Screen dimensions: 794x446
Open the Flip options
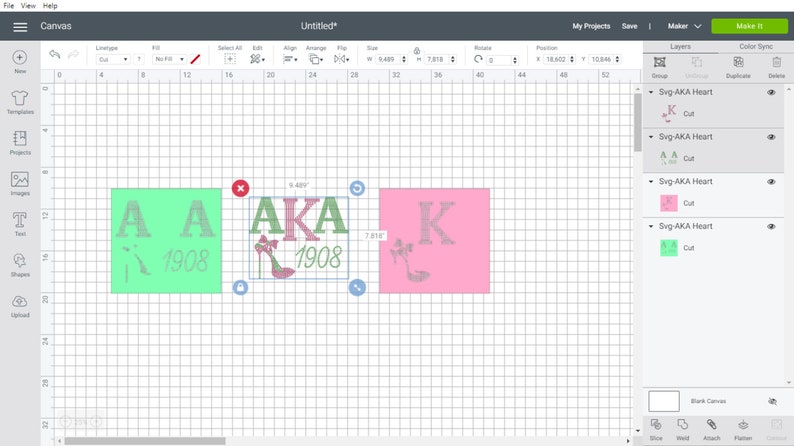[341, 59]
